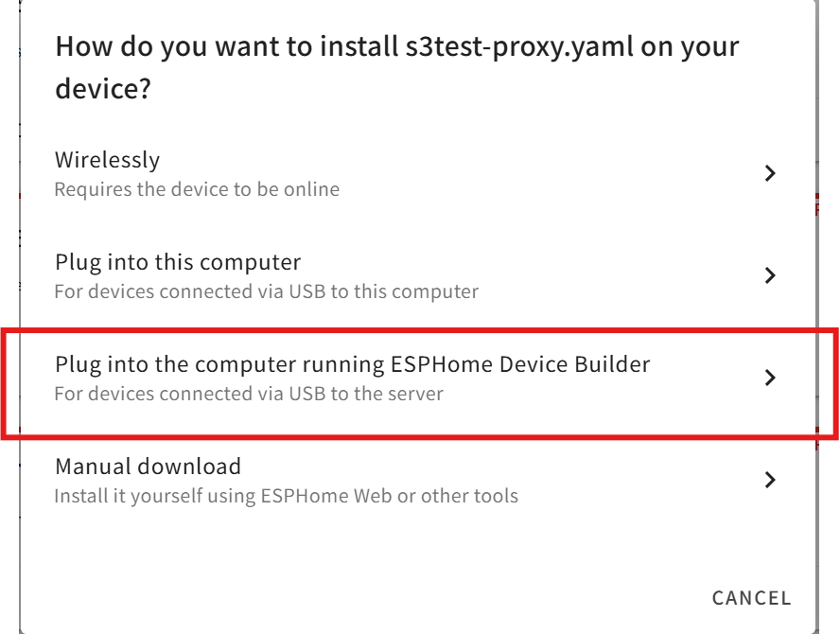Click the "Manual download" title text

148,466
